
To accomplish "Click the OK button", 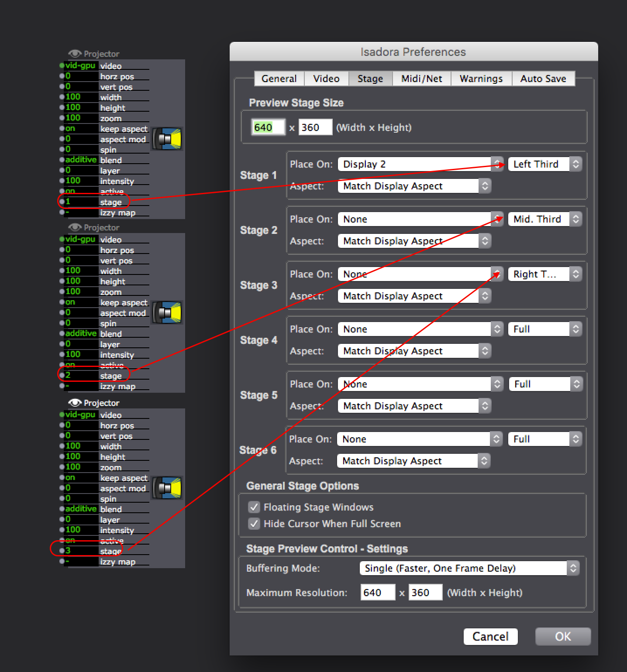I will tap(563, 637).
